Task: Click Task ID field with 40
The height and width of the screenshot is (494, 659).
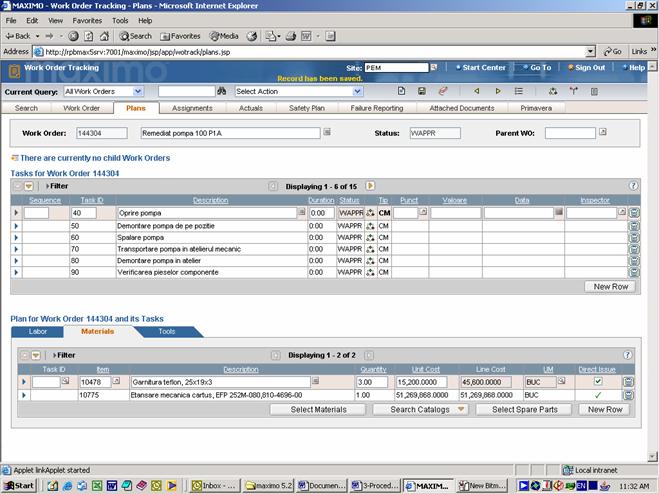Action: (x=84, y=213)
